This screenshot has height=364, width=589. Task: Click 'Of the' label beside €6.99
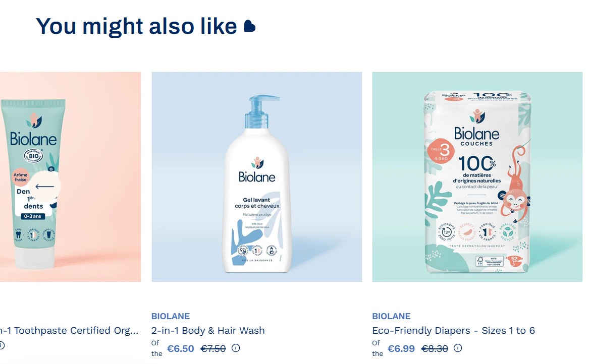click(378, 348)
